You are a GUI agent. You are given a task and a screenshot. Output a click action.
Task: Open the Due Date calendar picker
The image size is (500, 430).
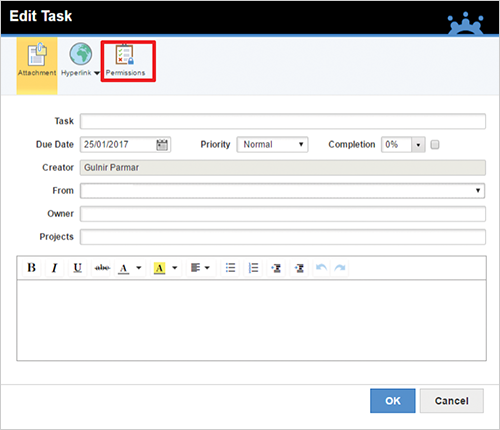click(162, 145)
